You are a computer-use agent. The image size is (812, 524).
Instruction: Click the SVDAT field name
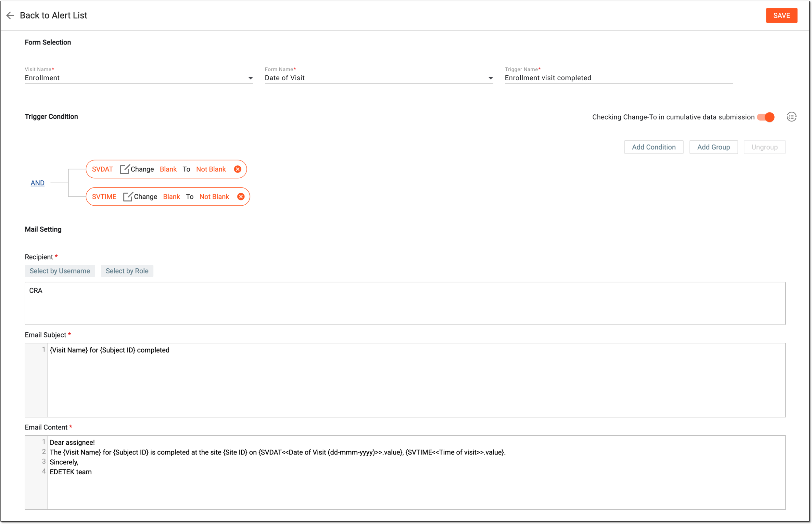[102, 169]
